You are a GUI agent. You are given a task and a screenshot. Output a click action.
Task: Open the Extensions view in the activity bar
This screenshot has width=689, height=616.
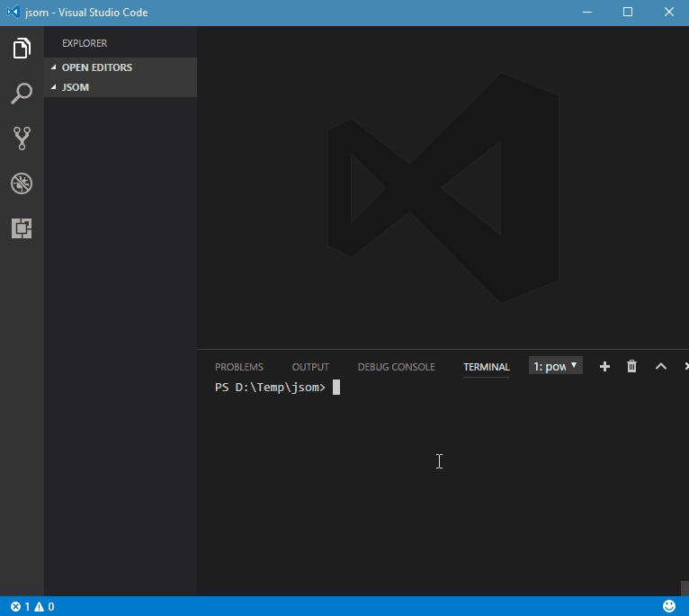22,228
